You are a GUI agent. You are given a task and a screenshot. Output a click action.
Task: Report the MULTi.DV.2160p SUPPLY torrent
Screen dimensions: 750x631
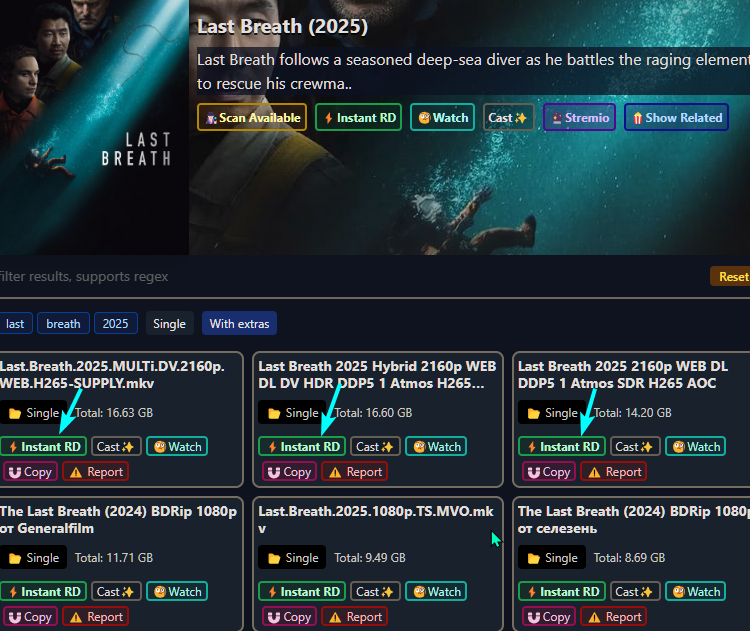tap(96, 472)
